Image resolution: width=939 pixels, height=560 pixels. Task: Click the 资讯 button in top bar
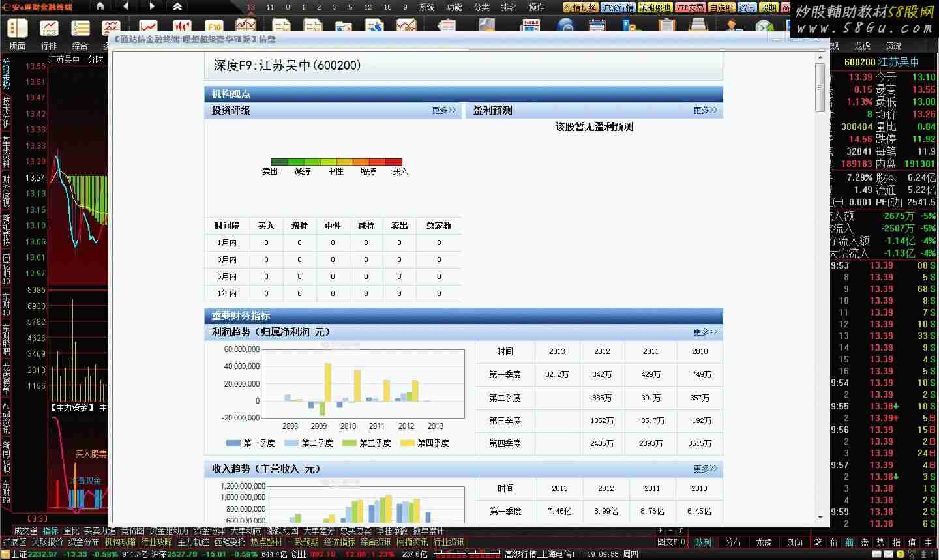click(x=747, y=7)
